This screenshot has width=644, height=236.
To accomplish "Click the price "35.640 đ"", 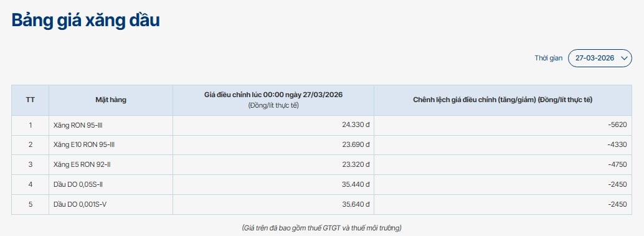I will click(356, 204).
